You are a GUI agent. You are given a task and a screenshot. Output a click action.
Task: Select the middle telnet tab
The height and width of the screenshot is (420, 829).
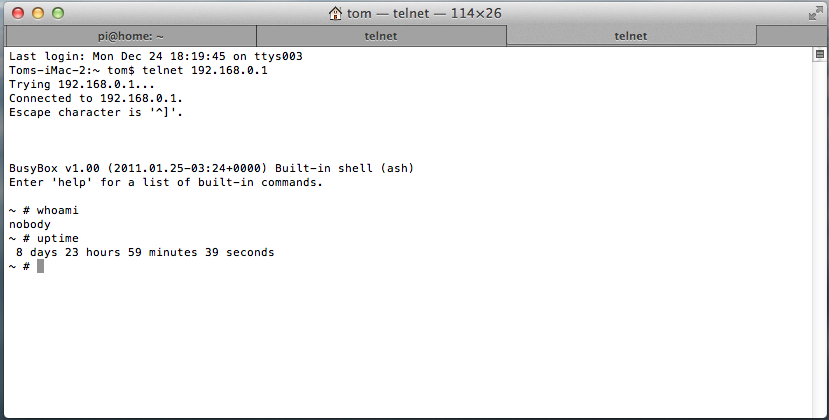380,35
